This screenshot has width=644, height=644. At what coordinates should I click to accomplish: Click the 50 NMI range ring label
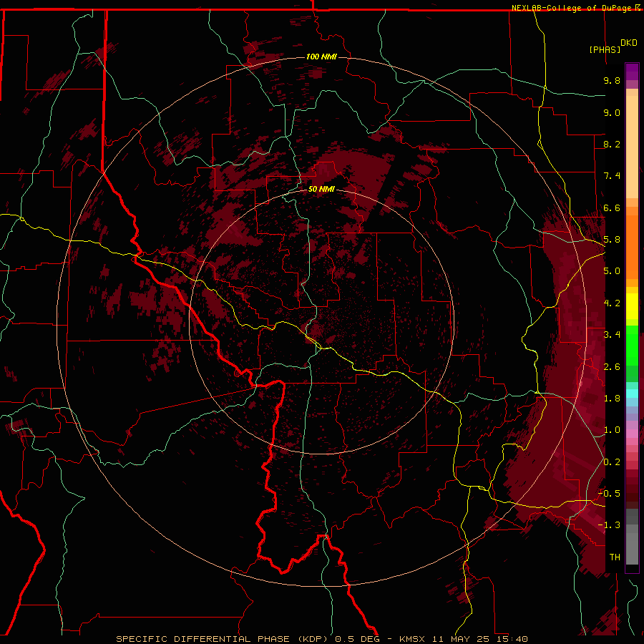click(321, 190)
